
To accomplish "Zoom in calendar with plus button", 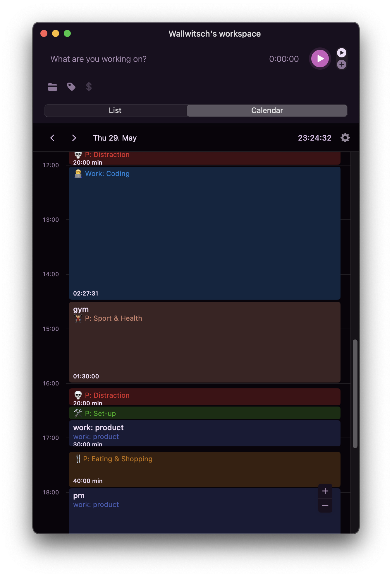I will point(325,491).
